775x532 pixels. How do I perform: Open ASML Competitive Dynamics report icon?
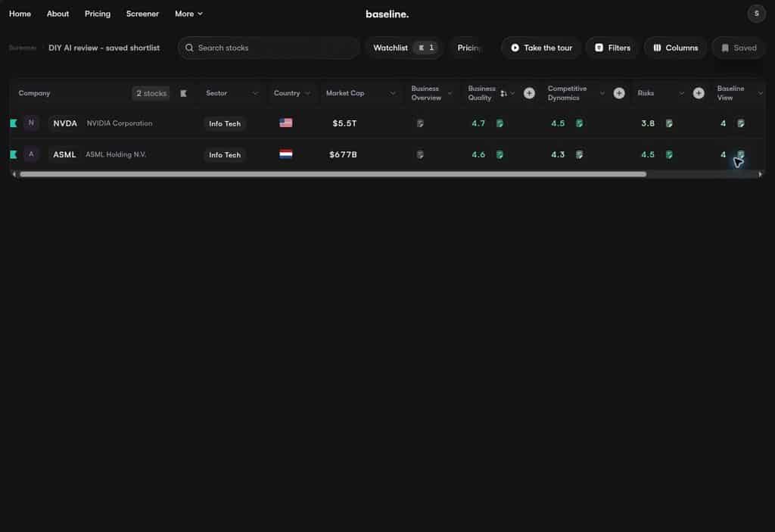(579, 154)
